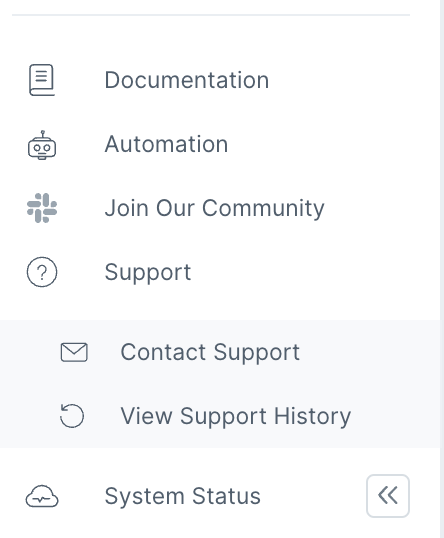Select Join Our Community
The image size is (444, 538).
click(214, 208)
